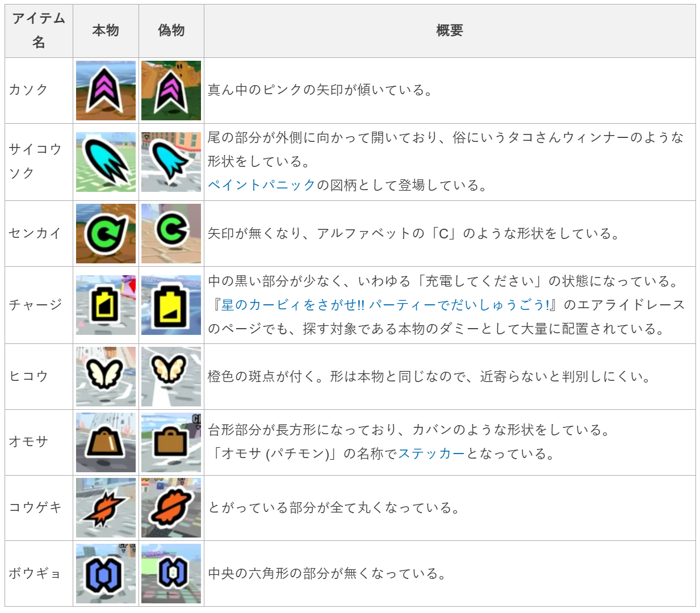Image resolution: width=700 pixels, height=613 pixels.
Task: Select the genuine サイコウソク cyan rocket icon
Action: 106,162
